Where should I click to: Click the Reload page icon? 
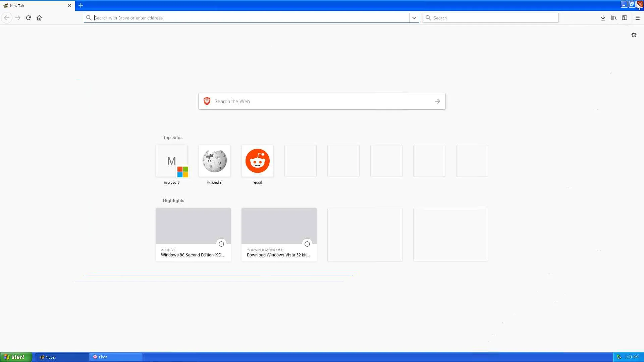(x=29, y=18)
